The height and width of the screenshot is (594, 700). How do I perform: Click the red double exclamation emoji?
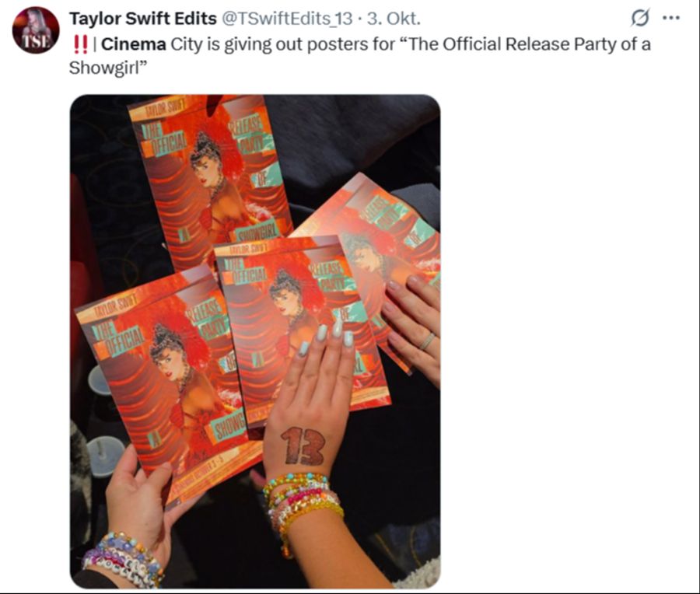pyautogui.click(x=80, y=44)
